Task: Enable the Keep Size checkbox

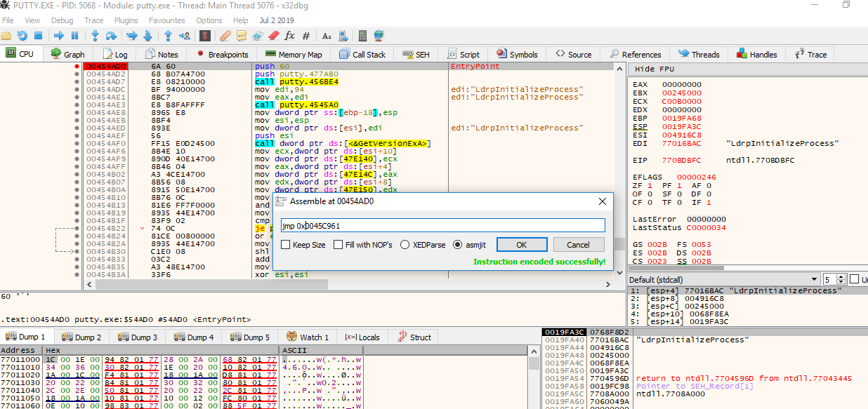Action: point(286,245)
